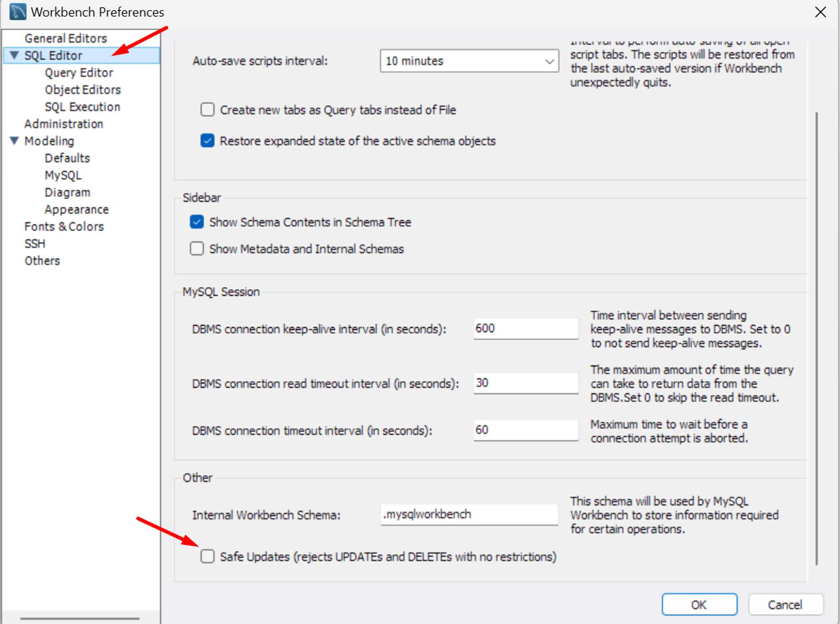Toggle Create new tabs as Query tabs

(207, 110)
